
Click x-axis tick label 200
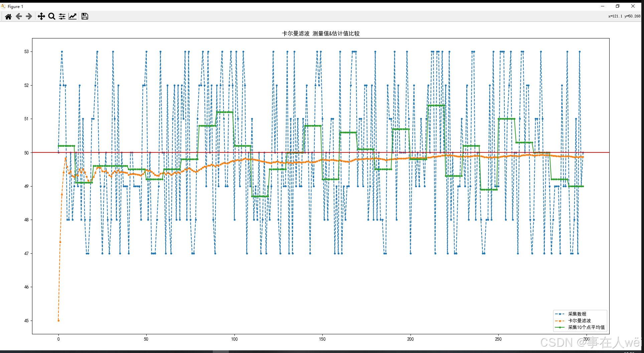[410, 339]
